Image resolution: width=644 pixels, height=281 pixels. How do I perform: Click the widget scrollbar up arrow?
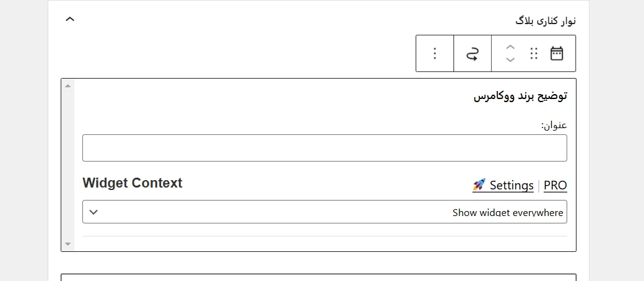pyautogui.click(x=67, y=85)
